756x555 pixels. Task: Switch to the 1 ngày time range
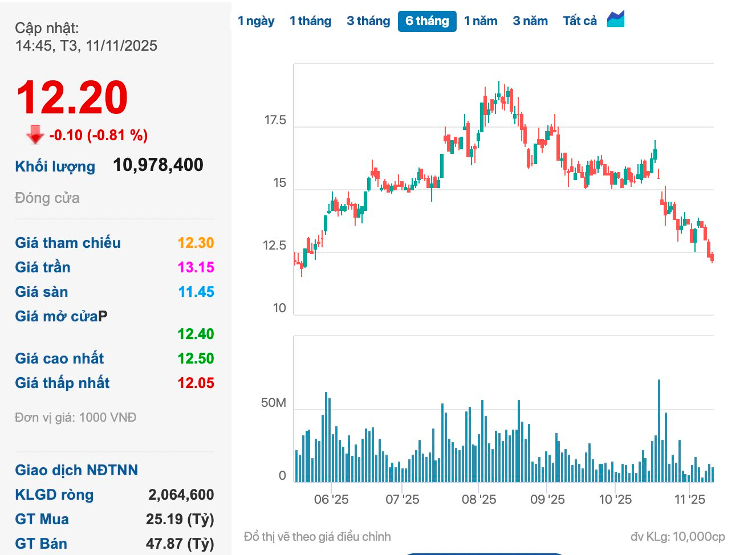pyautogui.click(x=256, y=21)
